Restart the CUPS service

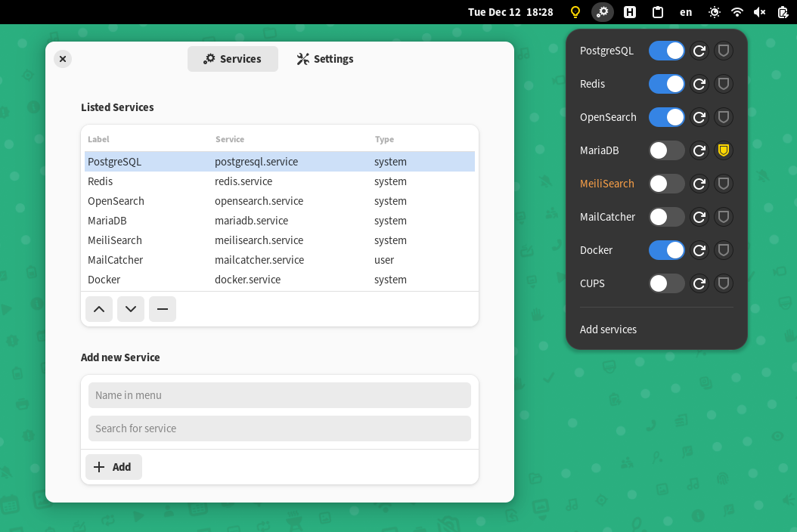(x=699, y=283)
